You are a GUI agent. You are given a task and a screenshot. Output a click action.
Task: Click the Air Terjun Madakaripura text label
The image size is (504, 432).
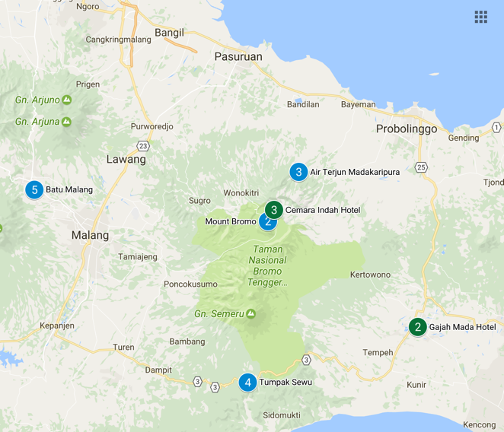(355, 172)
